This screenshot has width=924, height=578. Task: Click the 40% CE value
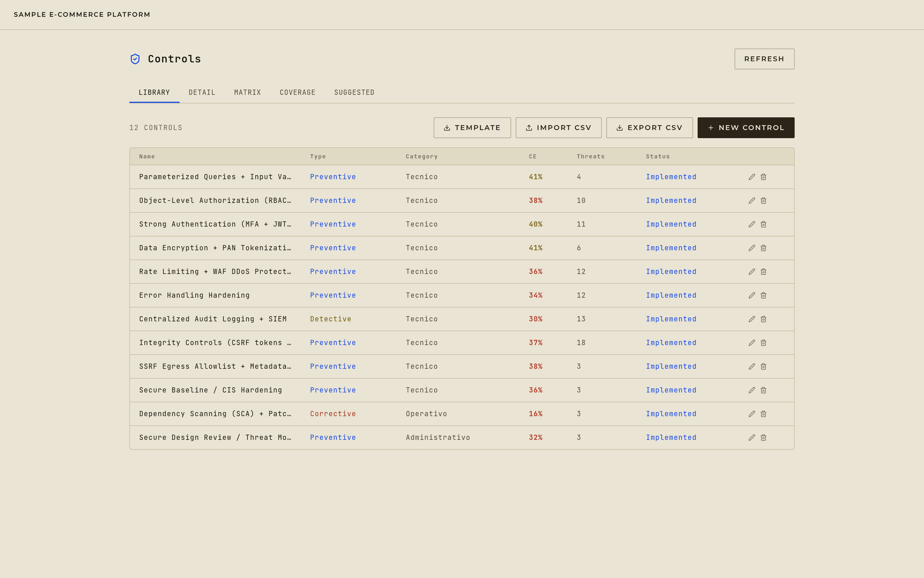click(x=535, y=224)
